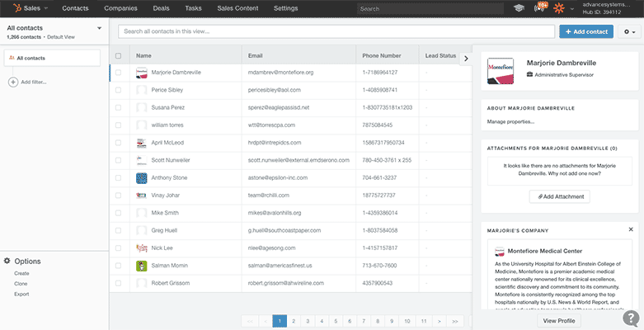Viewport: 644px width, 330px height.
Task: Jump to the last page with >>
Action: [455, 321]
